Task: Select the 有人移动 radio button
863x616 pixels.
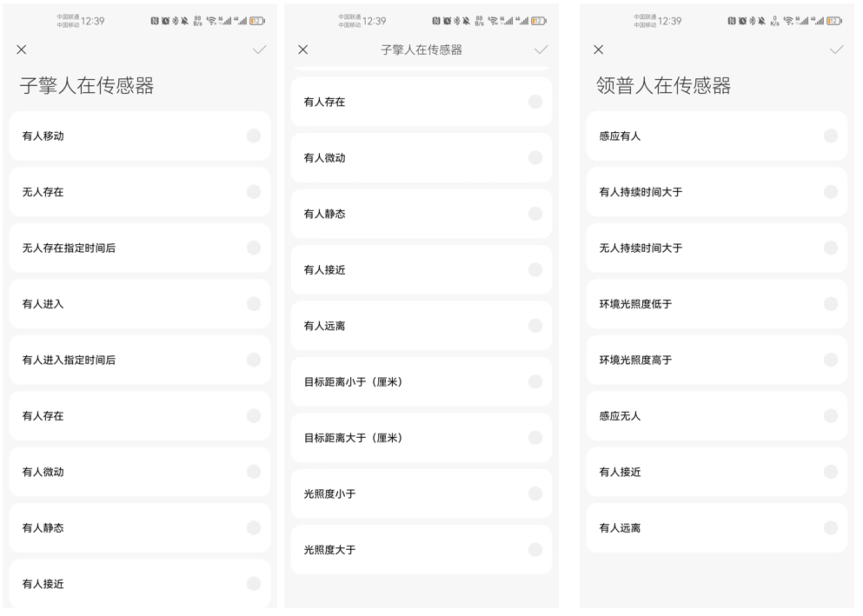Action: (254, 136)
